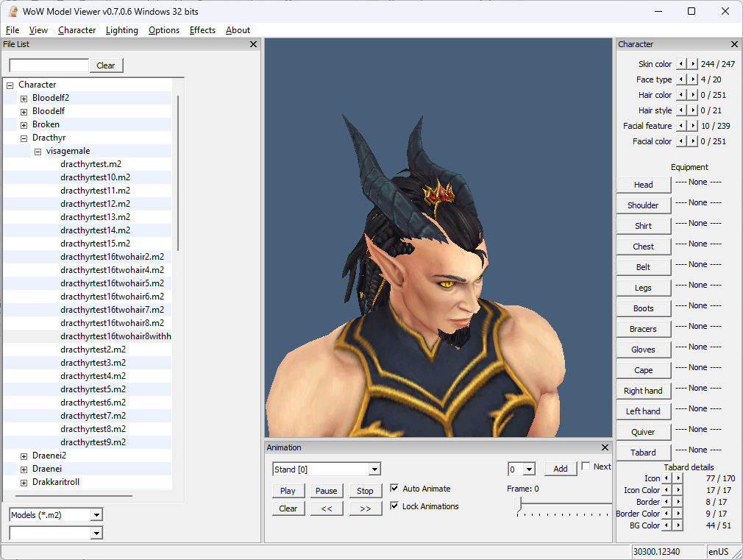Click the Head equipment button

[x=644, y=185]
